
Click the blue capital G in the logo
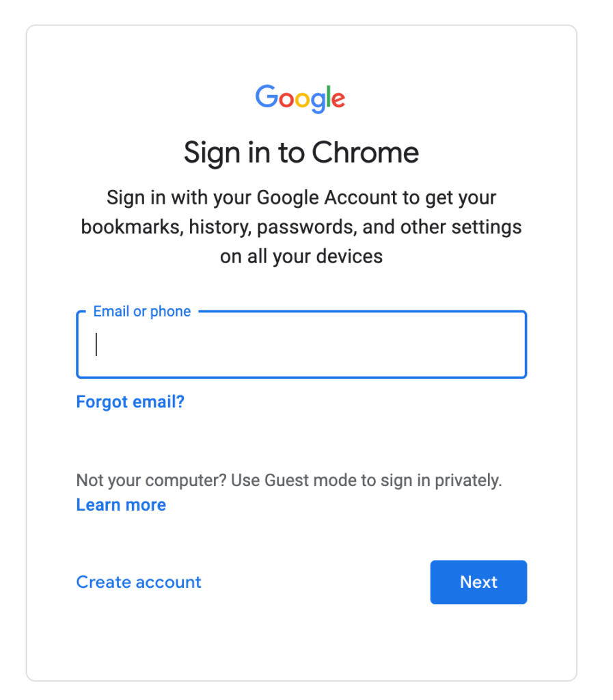(265, 97)
